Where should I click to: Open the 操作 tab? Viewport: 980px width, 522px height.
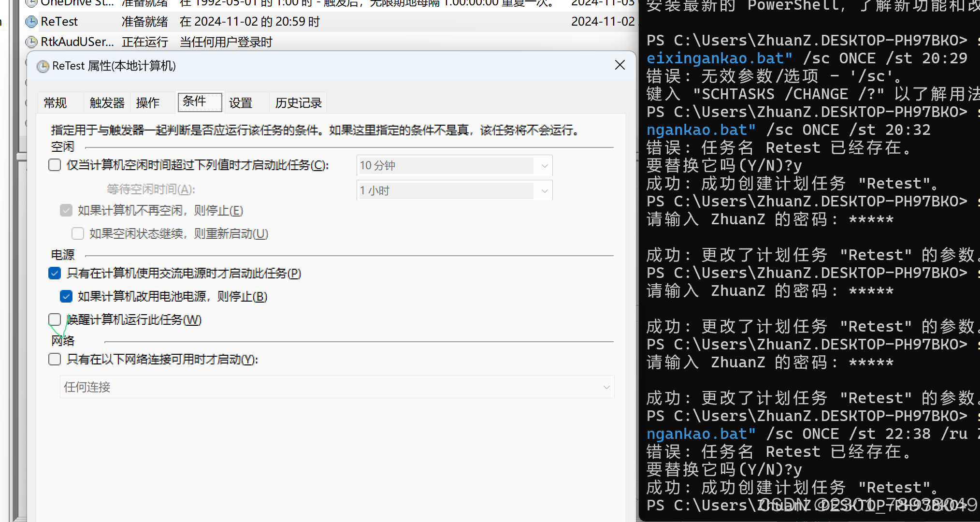click(148, 103)
